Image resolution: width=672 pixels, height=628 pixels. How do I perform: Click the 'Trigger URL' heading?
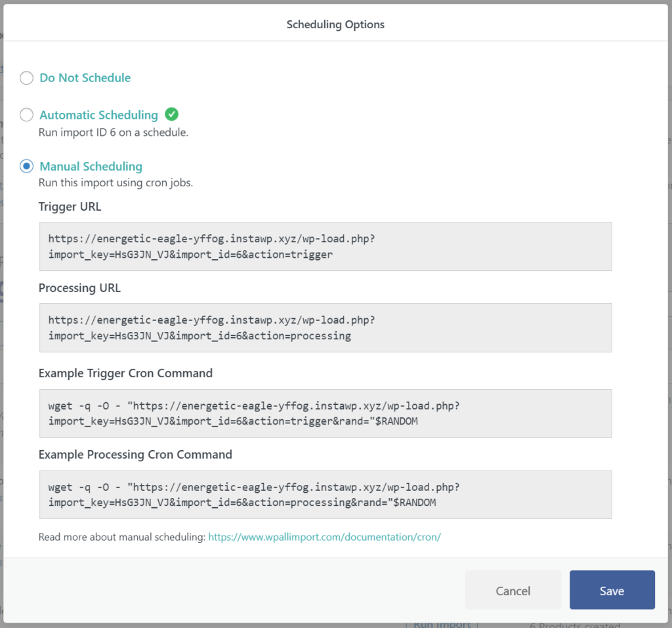tap(70, 207)
